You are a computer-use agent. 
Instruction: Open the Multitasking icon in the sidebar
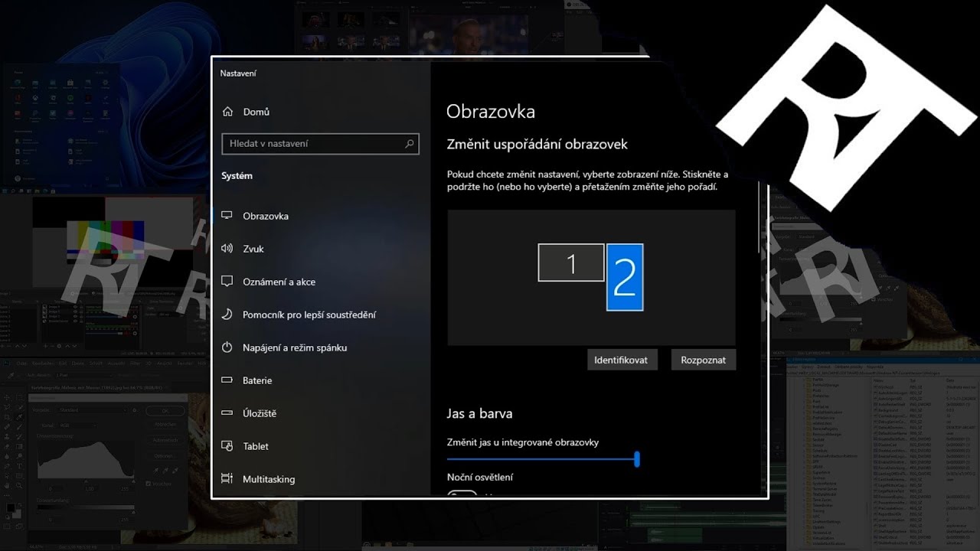tap(227, 479)
